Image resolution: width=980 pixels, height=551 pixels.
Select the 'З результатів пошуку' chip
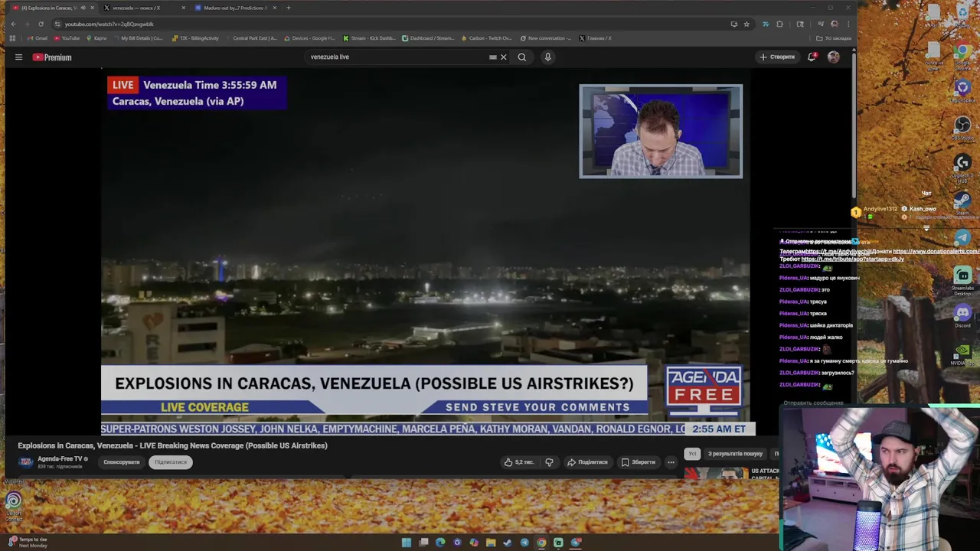tap(735, 454)
